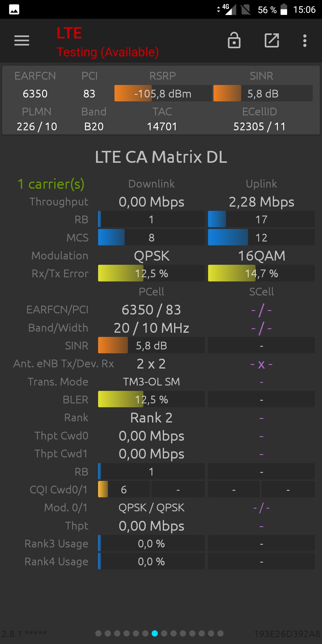Tap the no-SIM icon in status bar
322x644 pixels.
pyautogui.click(x=245, y=10)
